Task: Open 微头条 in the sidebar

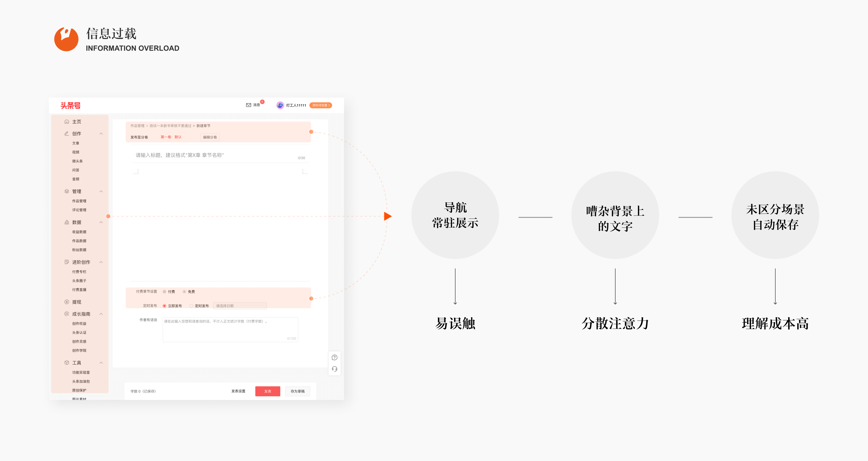Action: click(77, 161)
